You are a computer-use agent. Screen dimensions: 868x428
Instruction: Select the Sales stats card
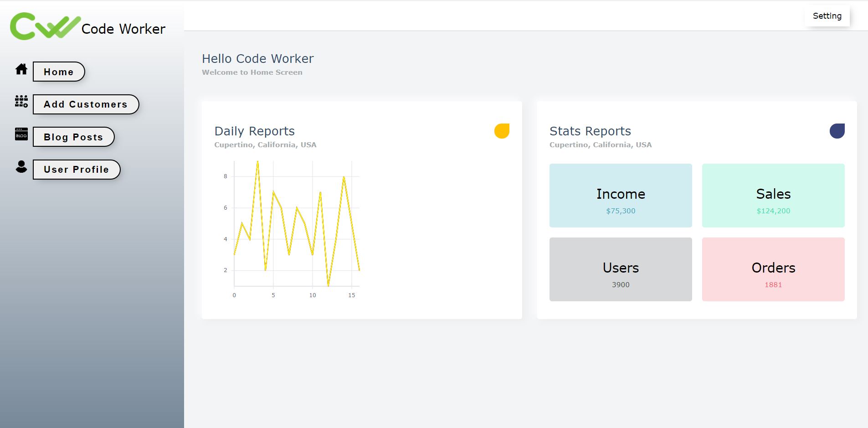773,196
